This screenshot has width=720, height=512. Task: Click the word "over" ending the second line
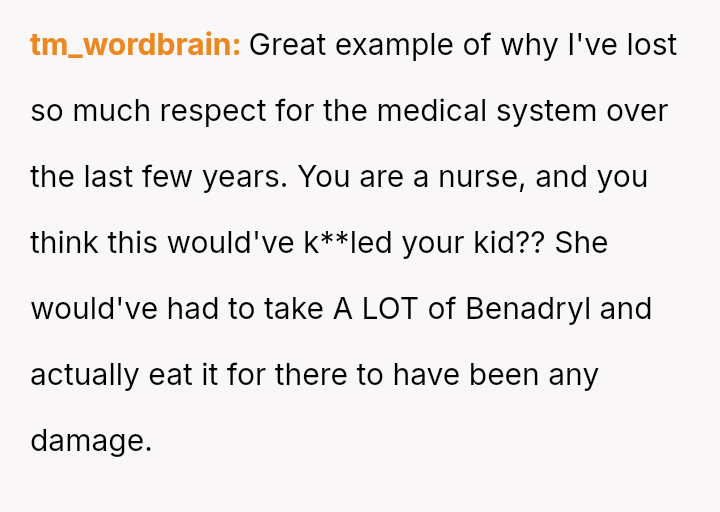pos(637,111)
